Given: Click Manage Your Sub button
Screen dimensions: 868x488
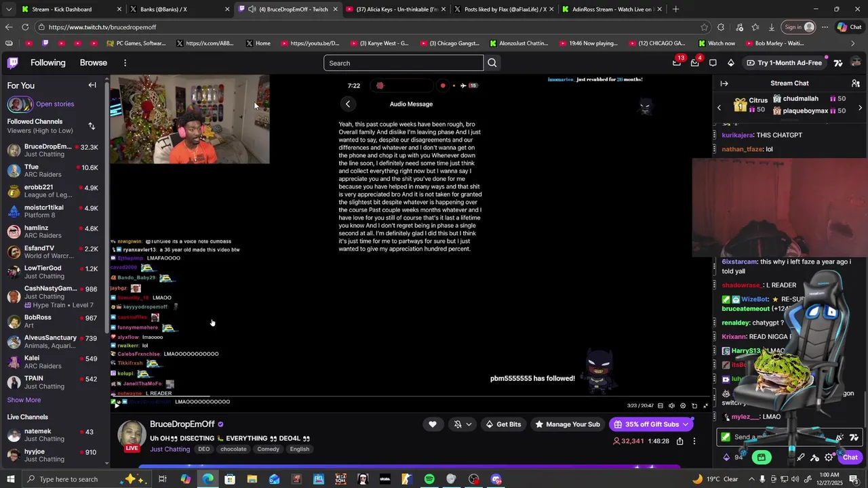Looking at the screenshot, I should pyautogui.click(x=568, y=424).
